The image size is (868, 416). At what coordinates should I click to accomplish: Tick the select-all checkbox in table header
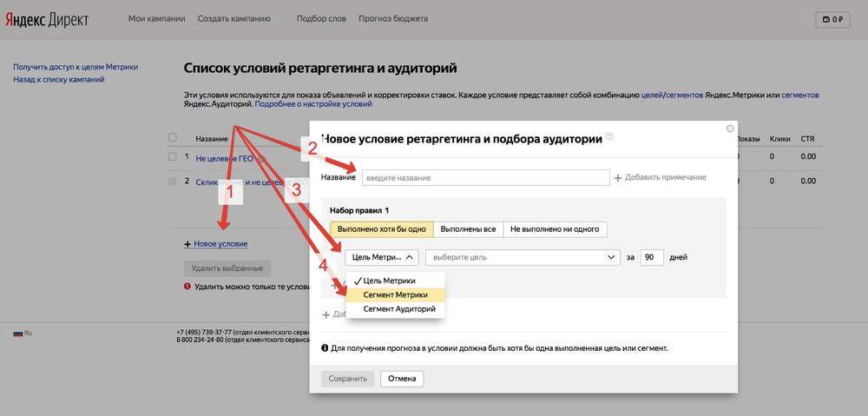point(172,137)
